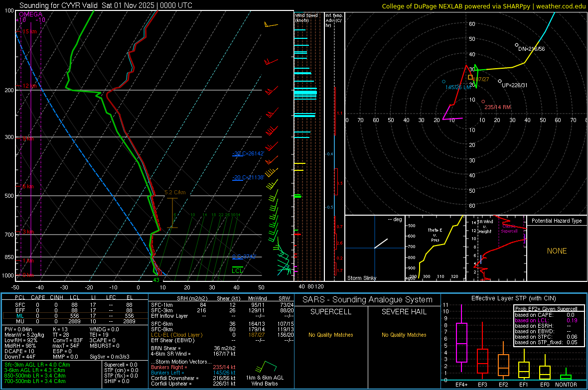Click the 'SARS - Sounding Analogue System' header

click(x=368, y=300)
